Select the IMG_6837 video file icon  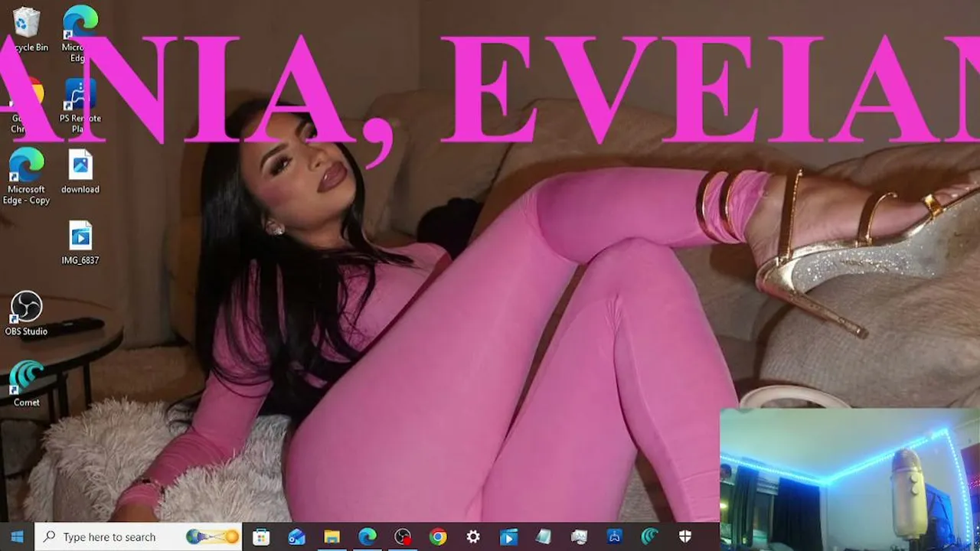point(80,243)
